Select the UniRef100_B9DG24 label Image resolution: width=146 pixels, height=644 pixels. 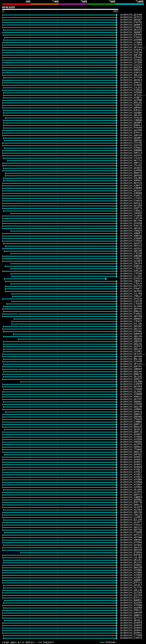(x=131, y=70)
